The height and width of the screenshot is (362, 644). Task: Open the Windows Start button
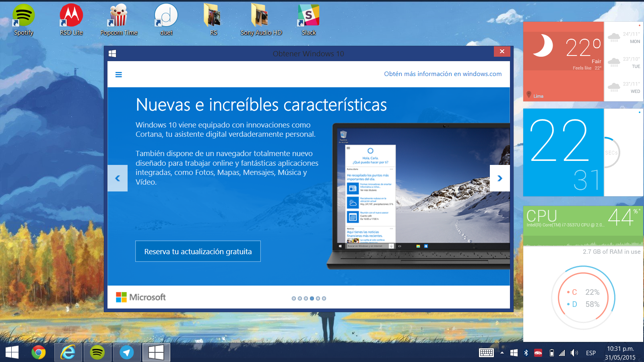click(12, 352)
